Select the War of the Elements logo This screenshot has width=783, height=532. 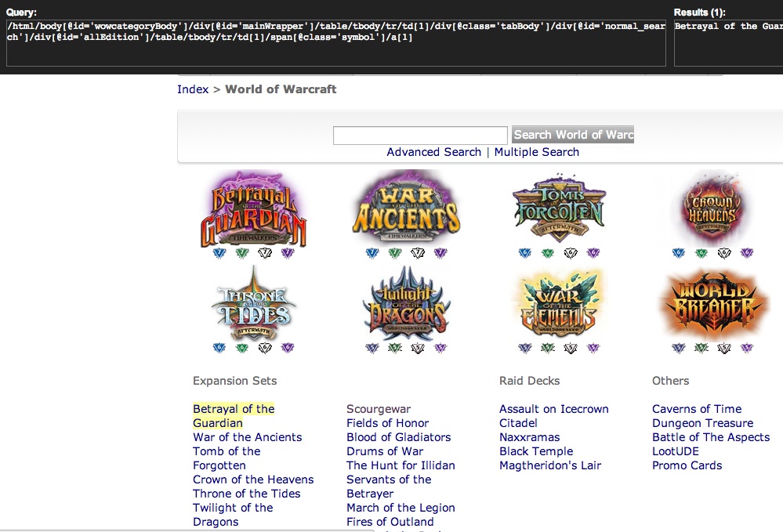coord(558,304)
